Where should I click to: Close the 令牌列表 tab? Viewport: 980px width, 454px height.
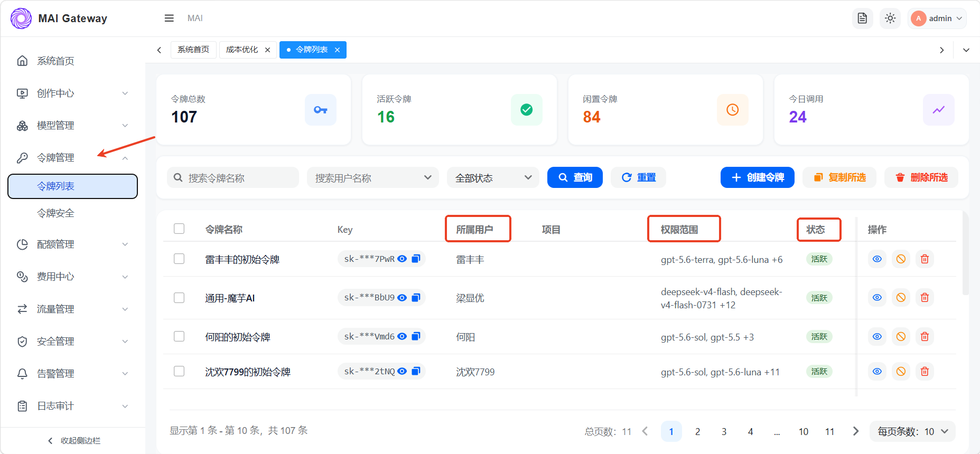point(337,50)
